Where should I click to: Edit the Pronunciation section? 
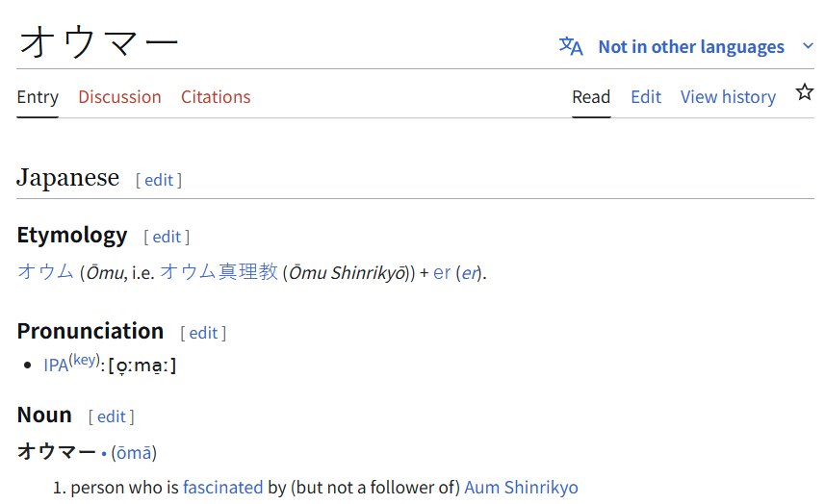point(203,333)
